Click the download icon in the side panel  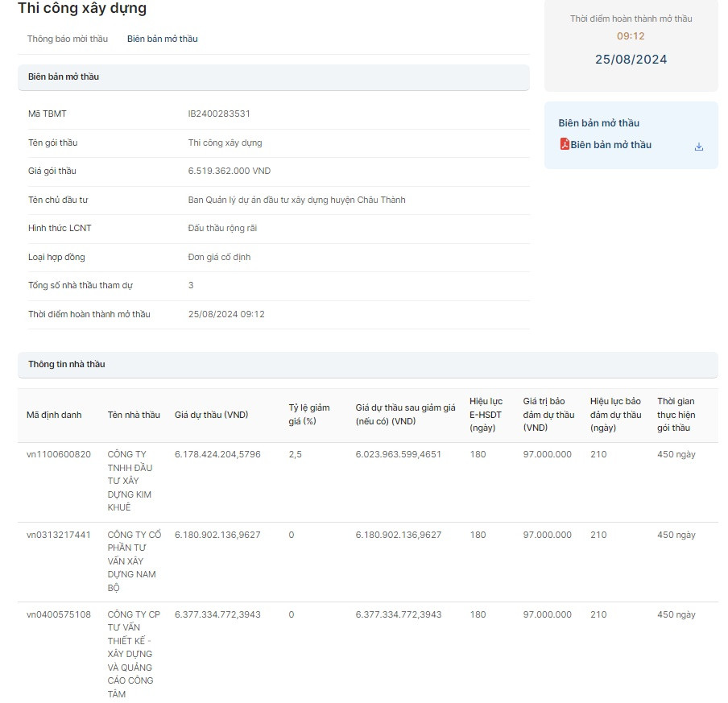tap(698, 147)
